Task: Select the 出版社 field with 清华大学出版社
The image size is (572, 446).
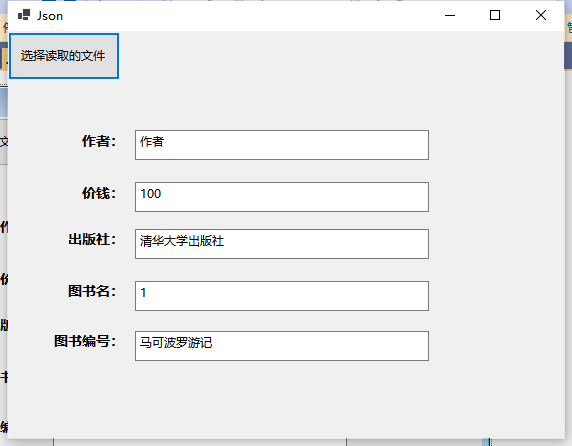Action: coord(282,244)
